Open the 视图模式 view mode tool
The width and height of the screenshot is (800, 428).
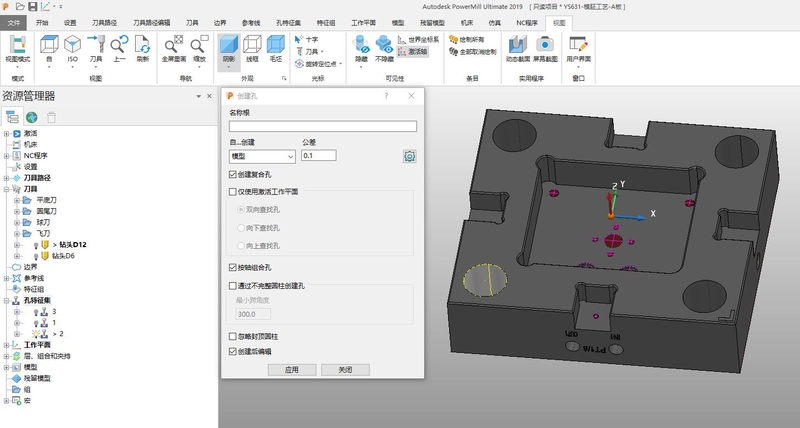(x=18, y=50)
